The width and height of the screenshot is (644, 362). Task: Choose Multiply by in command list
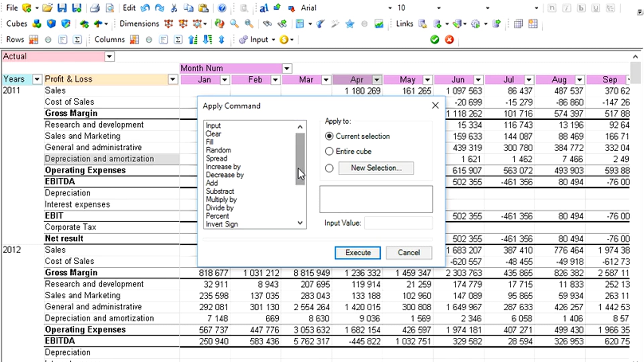(221, 199)
